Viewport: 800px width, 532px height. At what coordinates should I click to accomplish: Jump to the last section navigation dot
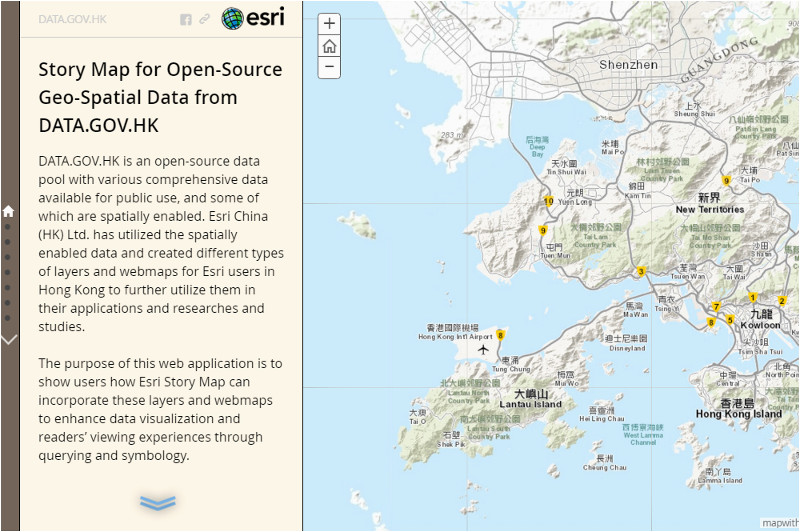(8, 318)
